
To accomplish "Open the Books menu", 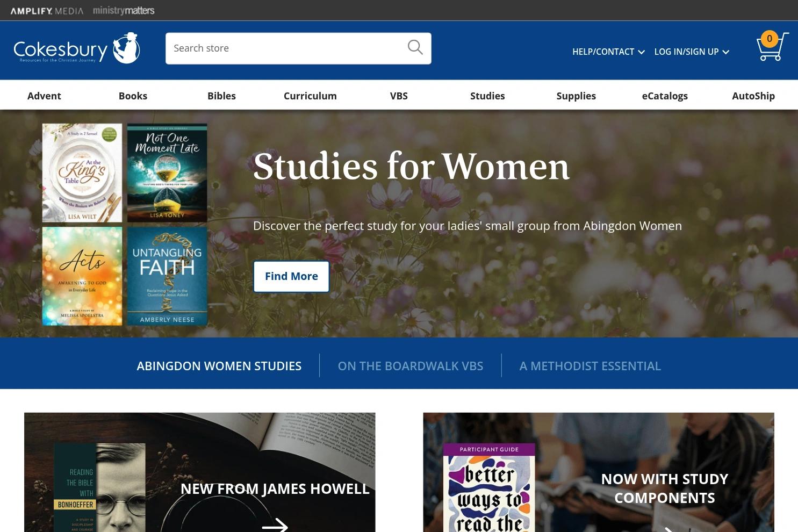I will click(x=133, y=96).
